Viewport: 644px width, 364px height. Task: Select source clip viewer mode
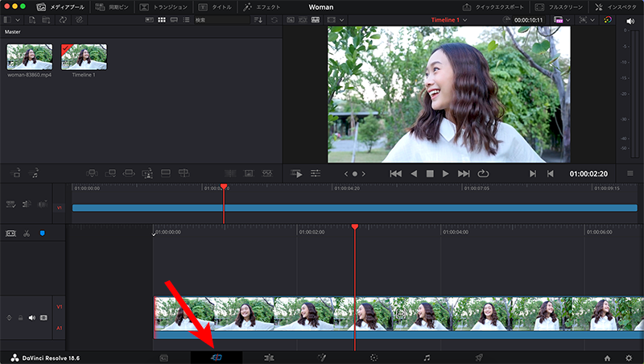(x=291, y=19)
